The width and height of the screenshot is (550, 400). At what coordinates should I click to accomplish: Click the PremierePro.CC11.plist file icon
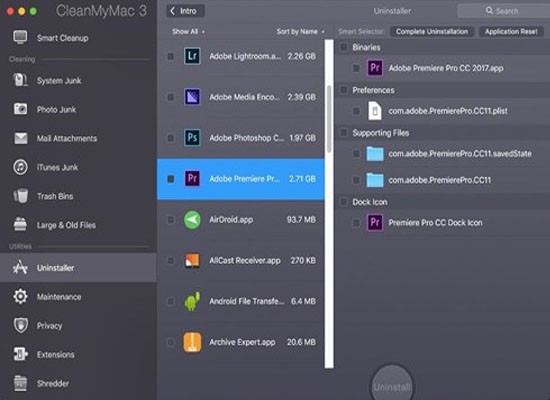click(x=375, y=111)
